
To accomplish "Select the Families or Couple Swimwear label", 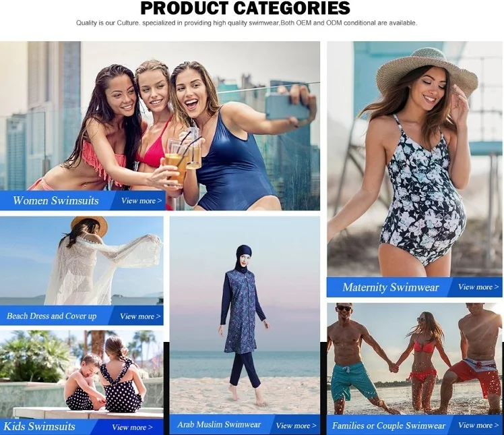I will [389, 426].
